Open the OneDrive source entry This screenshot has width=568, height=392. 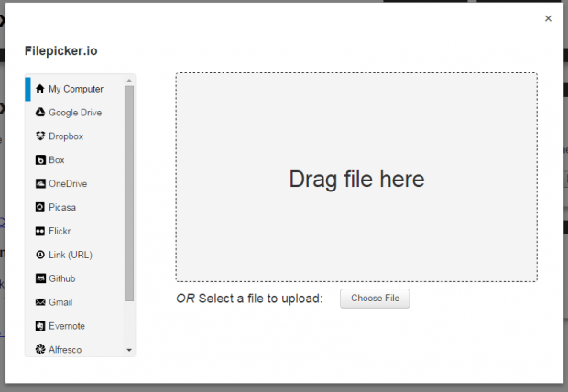tap(68, 184)
